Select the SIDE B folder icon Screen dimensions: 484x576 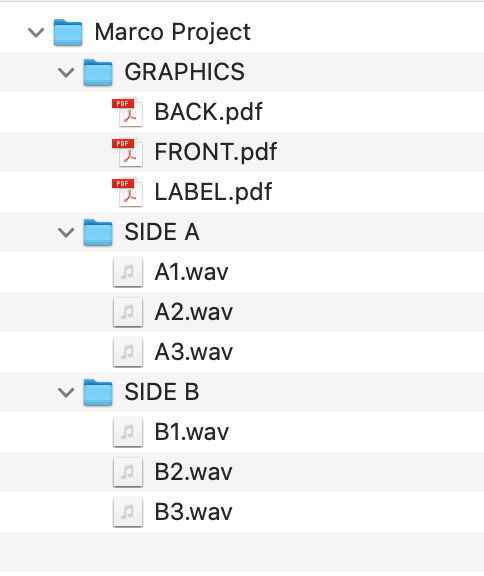pyautogui.click(x=98, y=392)
